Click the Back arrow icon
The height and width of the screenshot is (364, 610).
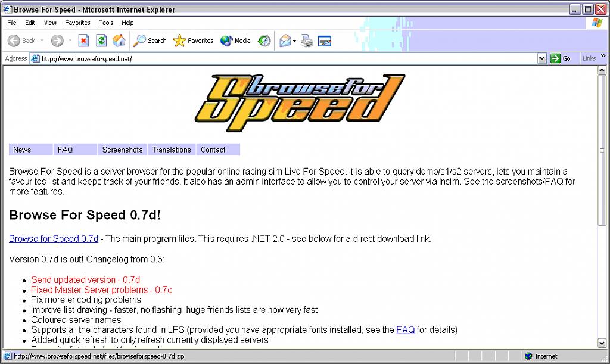pos(14,41)
